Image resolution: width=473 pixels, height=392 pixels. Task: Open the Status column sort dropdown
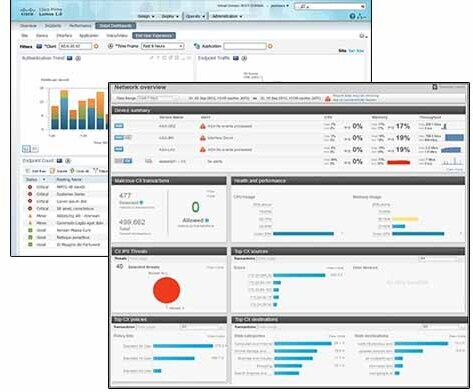click(43, 180)
